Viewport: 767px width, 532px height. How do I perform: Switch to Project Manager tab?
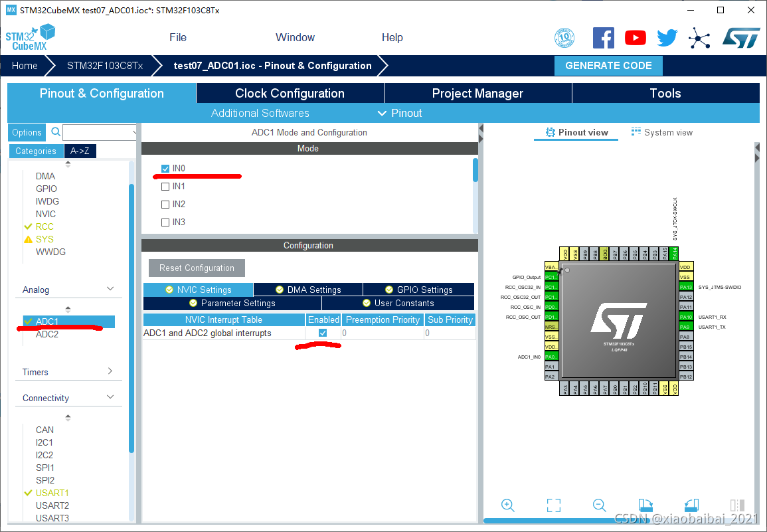click(x=478, y=93)
